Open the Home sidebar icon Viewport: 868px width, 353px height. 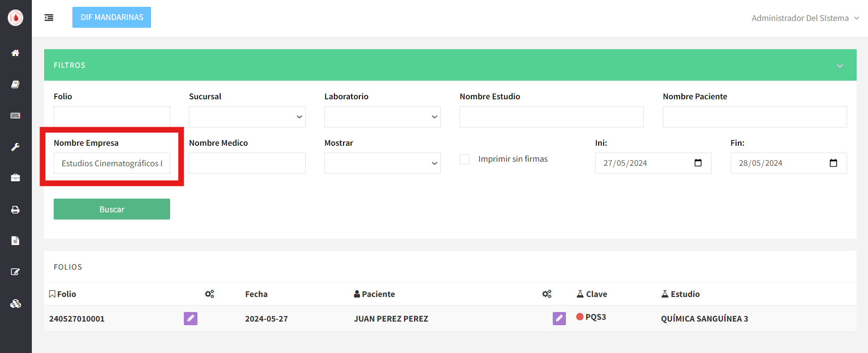15,53
